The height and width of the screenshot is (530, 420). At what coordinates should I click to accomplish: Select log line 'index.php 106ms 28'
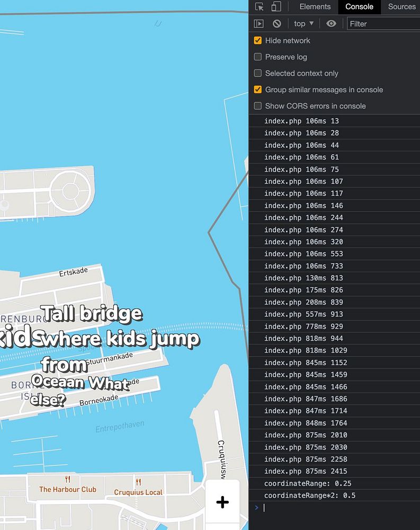[x=335, y=133]
